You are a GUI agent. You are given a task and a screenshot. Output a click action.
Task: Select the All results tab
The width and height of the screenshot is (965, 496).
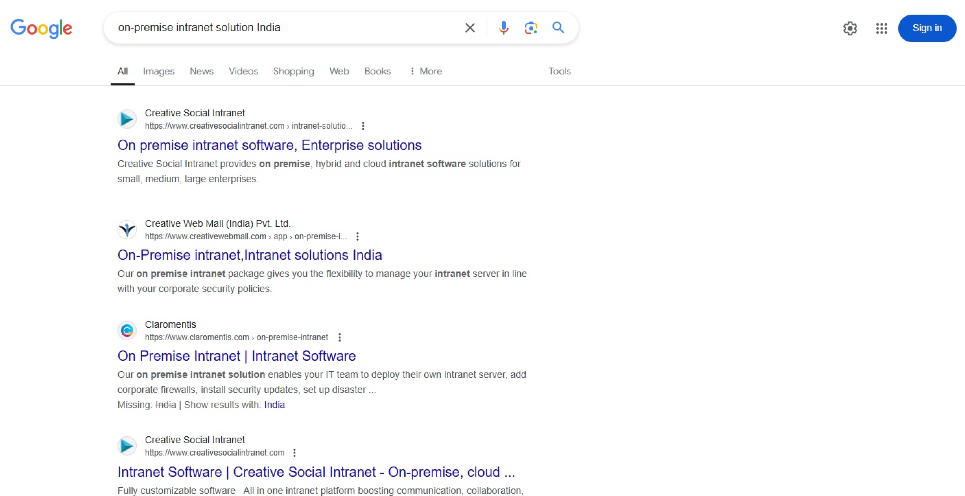point(123,71)
